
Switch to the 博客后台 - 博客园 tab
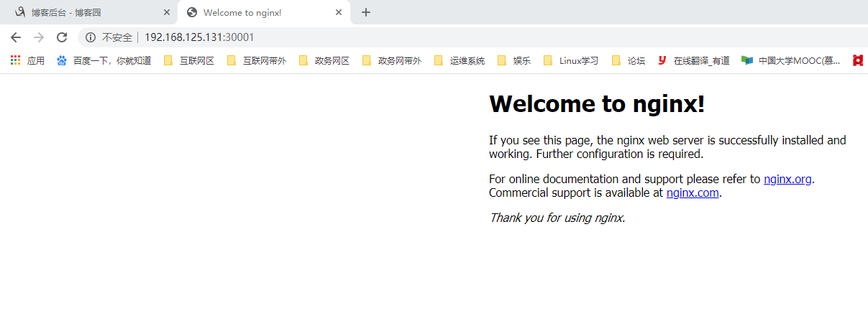(90, 12)
